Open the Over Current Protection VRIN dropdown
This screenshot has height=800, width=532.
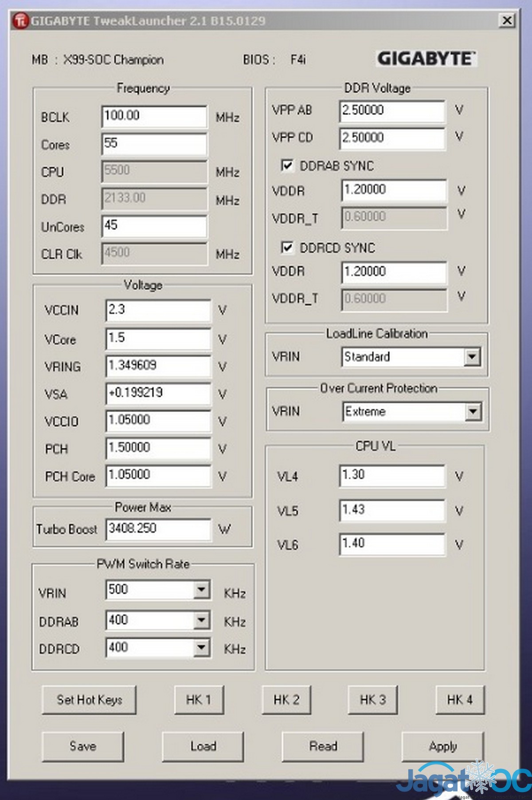(473, 411)
